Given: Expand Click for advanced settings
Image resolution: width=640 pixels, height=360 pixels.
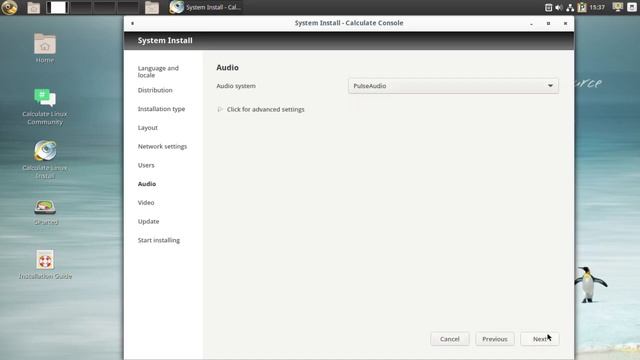Looking at the screenshot, I should coord(261,109).
